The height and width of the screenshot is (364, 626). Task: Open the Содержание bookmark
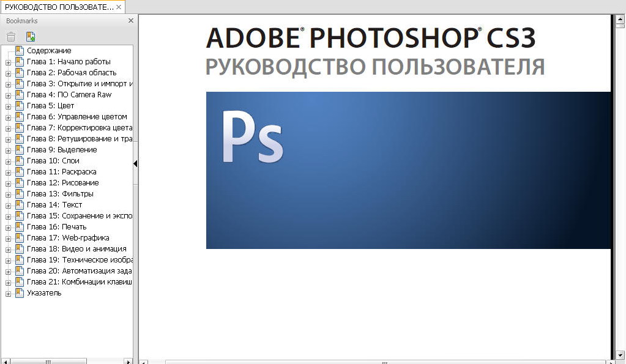[49, 51]
